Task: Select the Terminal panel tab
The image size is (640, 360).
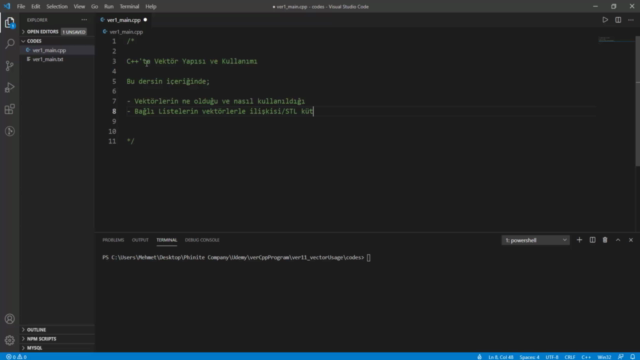Action: [167, 240]
